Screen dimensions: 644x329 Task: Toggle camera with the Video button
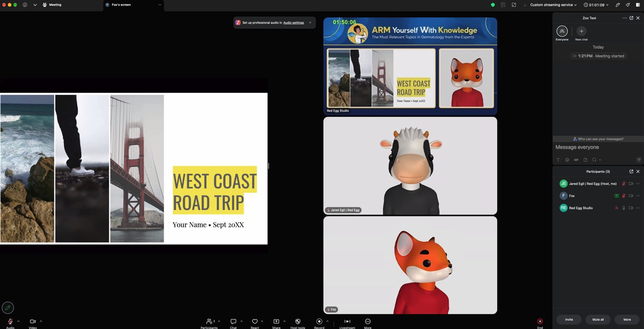coord(33,323)
